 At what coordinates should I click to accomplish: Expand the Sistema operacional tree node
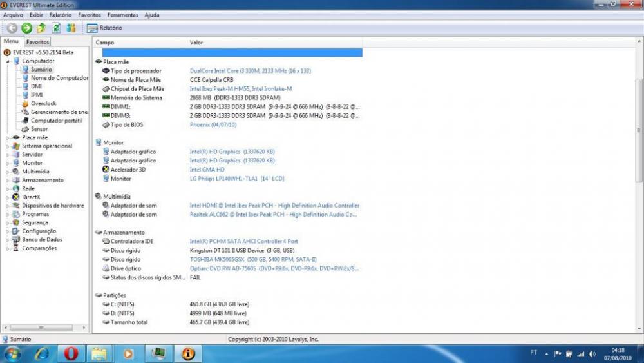8,146
